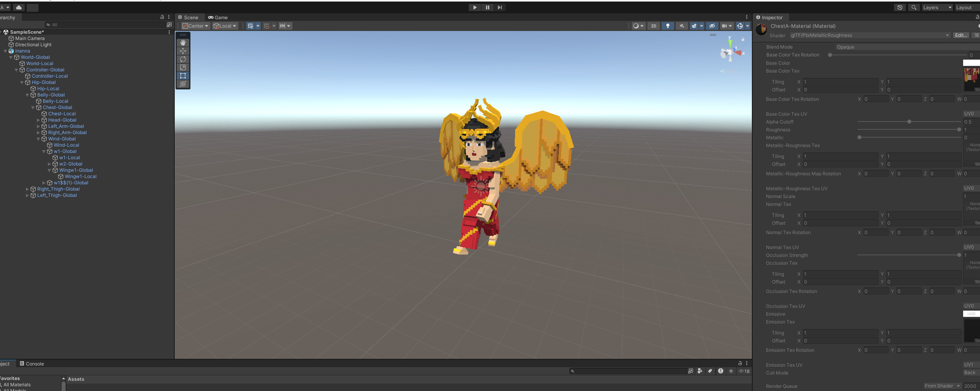Select the Move tool
Viewport: 980px width, 391px height.
click(183, 51)
